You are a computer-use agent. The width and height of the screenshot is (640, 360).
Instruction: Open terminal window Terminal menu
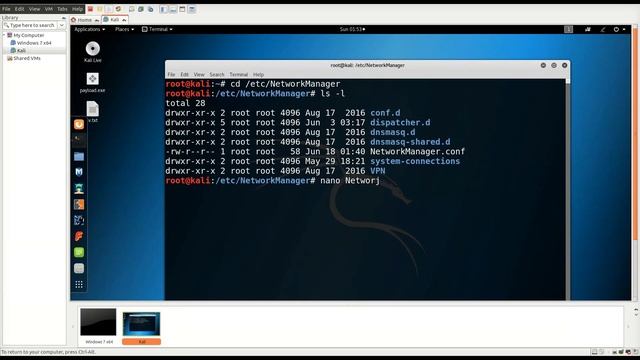(x=239, y=75)
